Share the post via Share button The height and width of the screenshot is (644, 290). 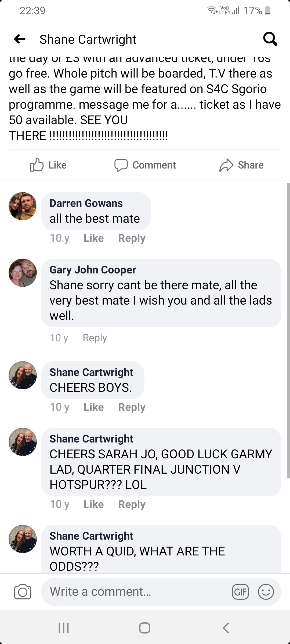click(x=241, y=165)
